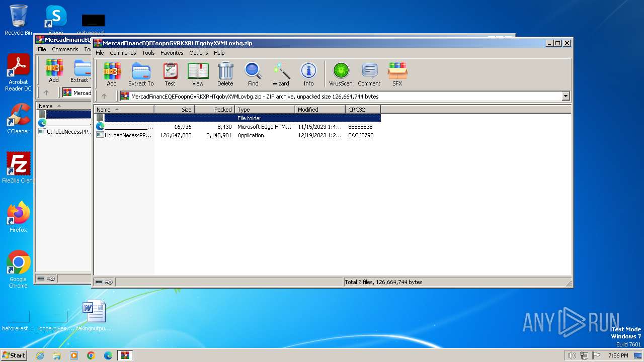
Task: Click the SFX toolbar icon
Action: pos(397,74)
